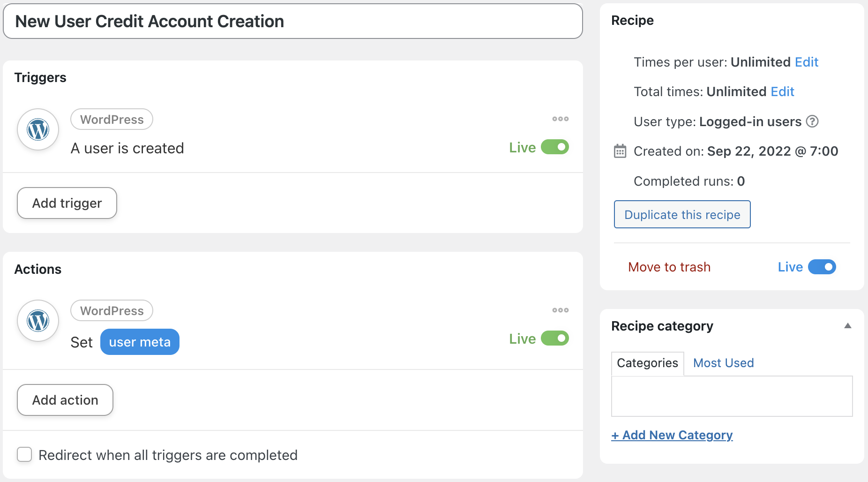This screenshot has width=868, height=482.
Task: Click Add New Category link
Action: pos(672,435)
